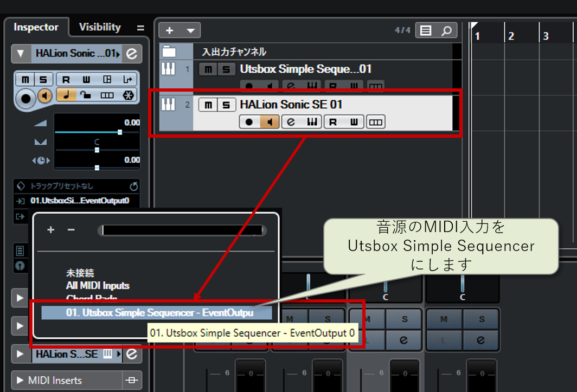Click the search field in routing popup
This screenshot has width=577, height=392.
tap(182, 230)
